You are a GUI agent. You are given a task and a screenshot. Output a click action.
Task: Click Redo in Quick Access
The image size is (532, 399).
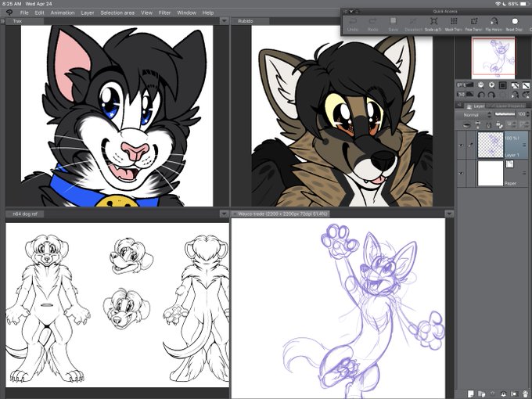(373, 25)
